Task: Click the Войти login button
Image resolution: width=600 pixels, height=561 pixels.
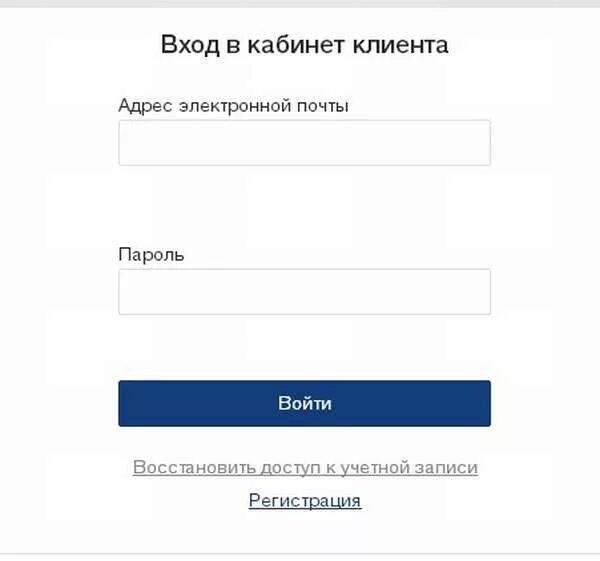Action: (305, 403)
